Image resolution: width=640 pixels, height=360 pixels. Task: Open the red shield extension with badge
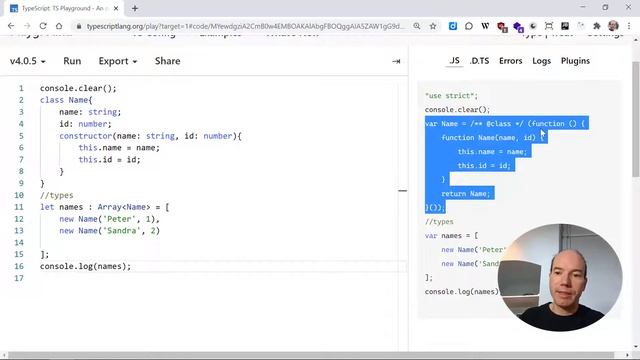pyautogui.click(x=502, y=27)
